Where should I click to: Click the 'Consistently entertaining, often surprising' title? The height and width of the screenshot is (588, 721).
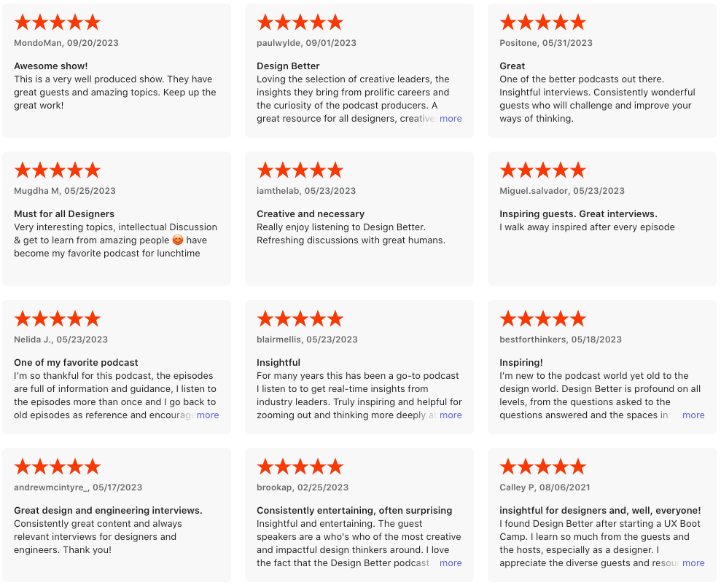[354, 511]
